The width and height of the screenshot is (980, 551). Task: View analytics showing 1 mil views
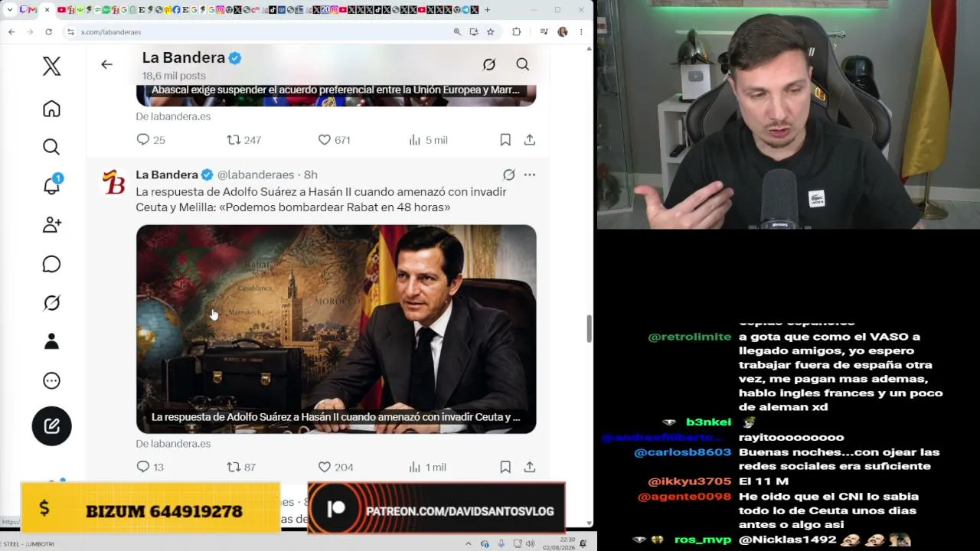click(427, 467)
